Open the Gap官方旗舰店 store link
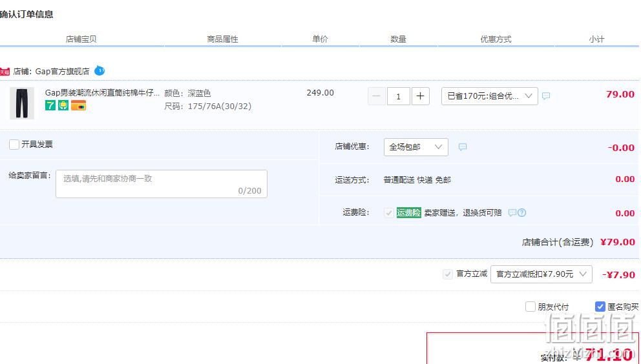 62,72
